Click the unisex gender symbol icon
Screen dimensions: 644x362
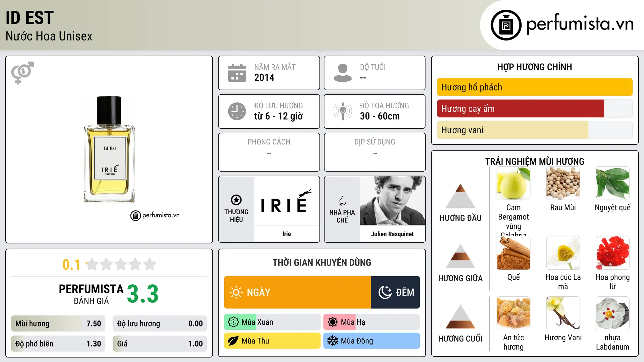pos(22,73)
